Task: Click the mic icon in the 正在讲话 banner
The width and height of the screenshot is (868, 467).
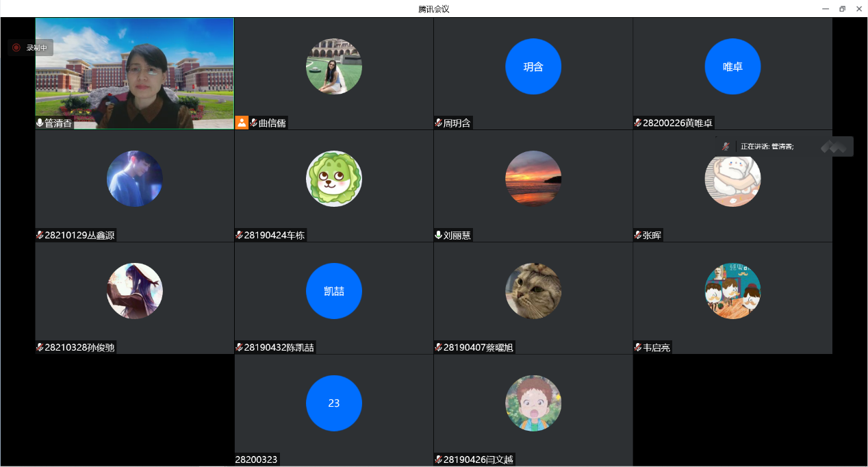Action: pyautogui.click(x=726, y=147)
